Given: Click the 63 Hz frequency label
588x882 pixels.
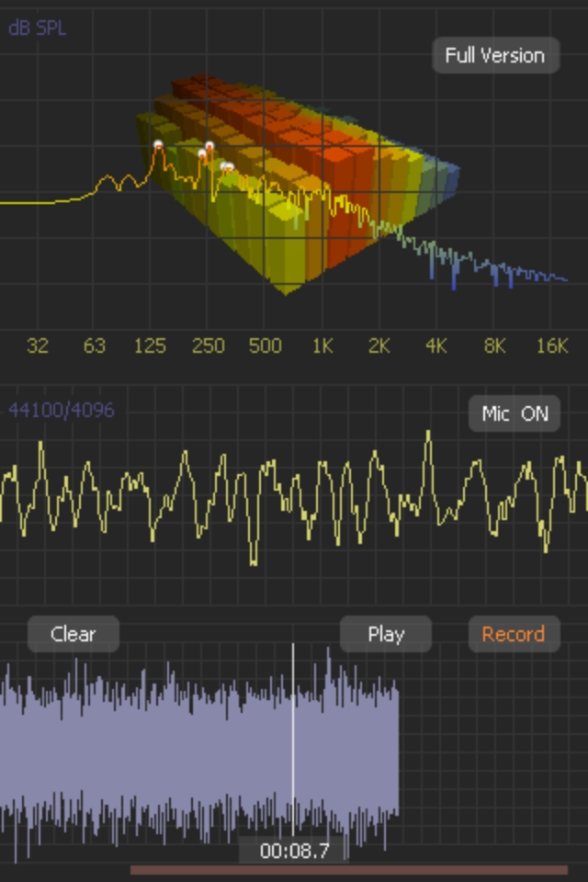Looking at the screenshot, I should coord(94,345).
